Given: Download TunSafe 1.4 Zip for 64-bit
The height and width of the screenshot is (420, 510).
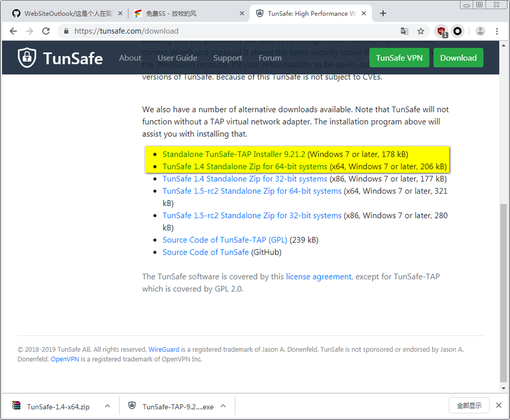Looking at the screenshot, I should pyautogui.click(x=245, y=166).
